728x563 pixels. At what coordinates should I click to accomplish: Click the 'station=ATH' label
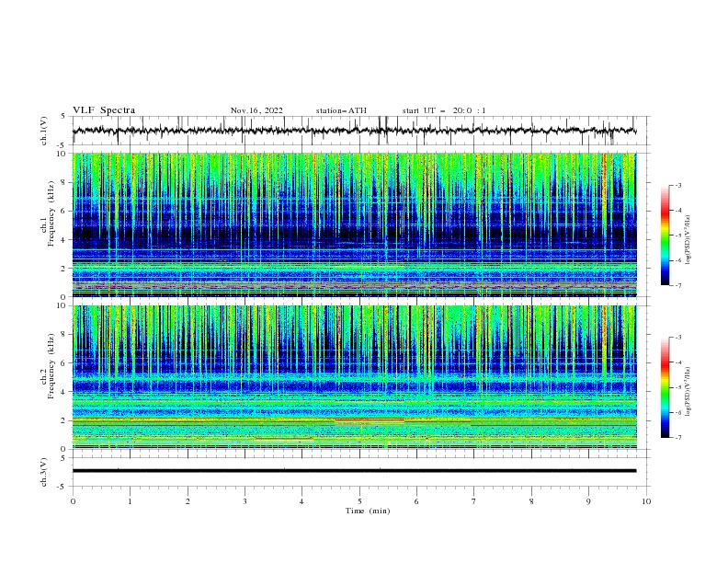(x=341, y=110)
